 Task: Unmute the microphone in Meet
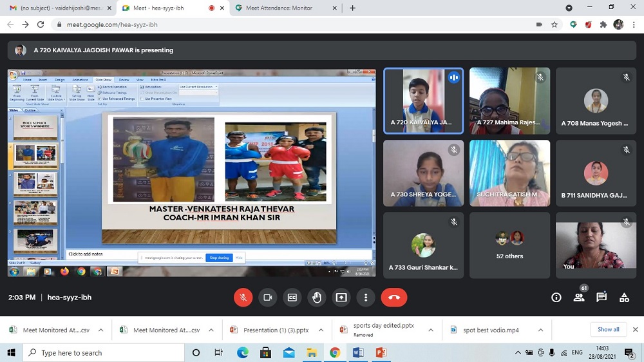click(x=243, y=298)
